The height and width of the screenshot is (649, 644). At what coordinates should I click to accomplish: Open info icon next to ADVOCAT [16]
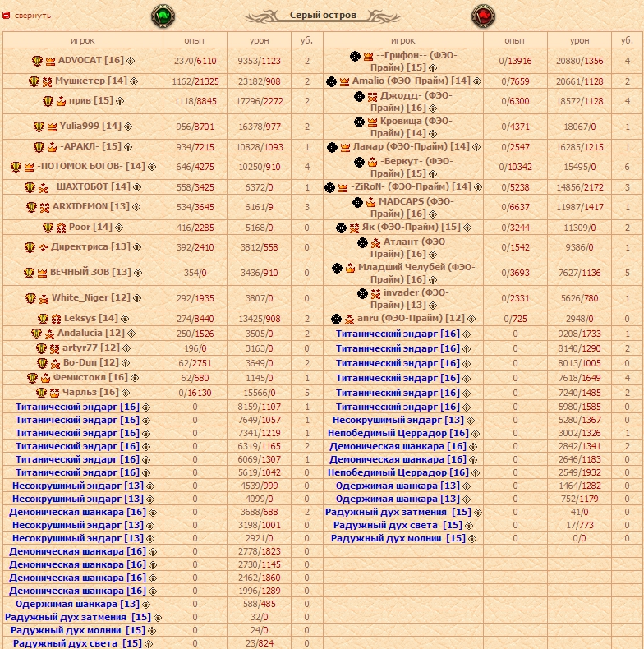(x=131, y=61)
